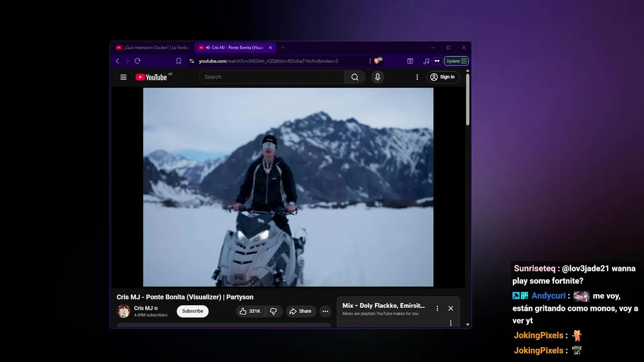Open the Cris MJ channel name link

(143, 308)
